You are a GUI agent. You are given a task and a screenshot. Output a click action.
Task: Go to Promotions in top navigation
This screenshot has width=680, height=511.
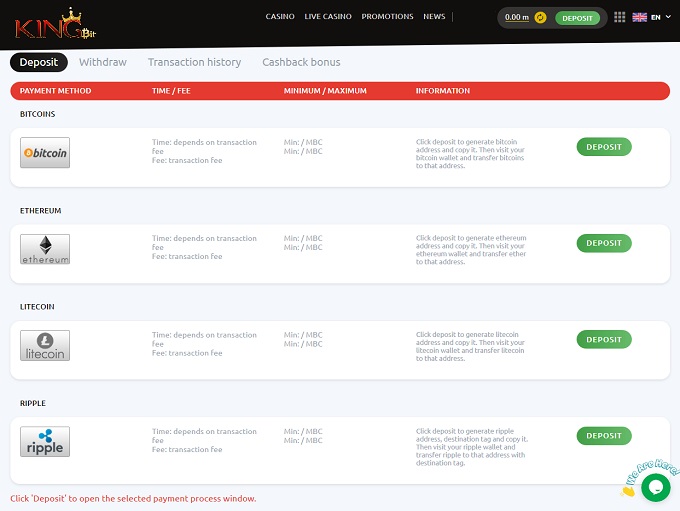point(387,17)
